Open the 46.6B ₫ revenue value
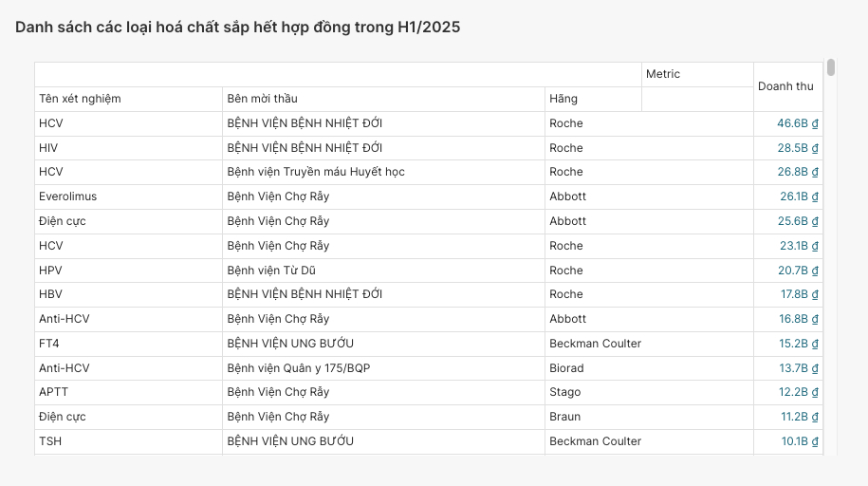 797,123
